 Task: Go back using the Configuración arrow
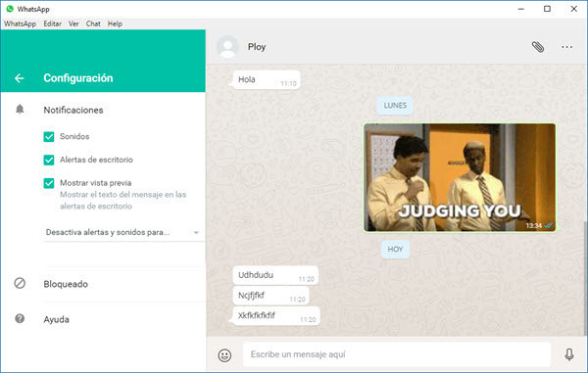pyautogui.click(x=20, y=78)
